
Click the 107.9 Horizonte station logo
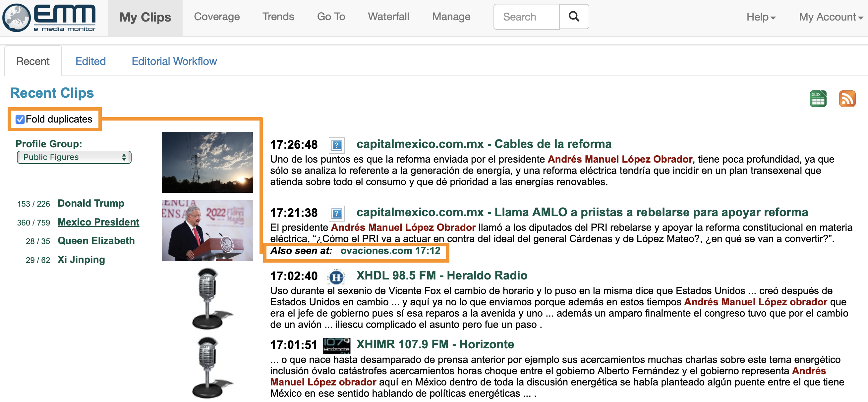click(x=336, y=345)
